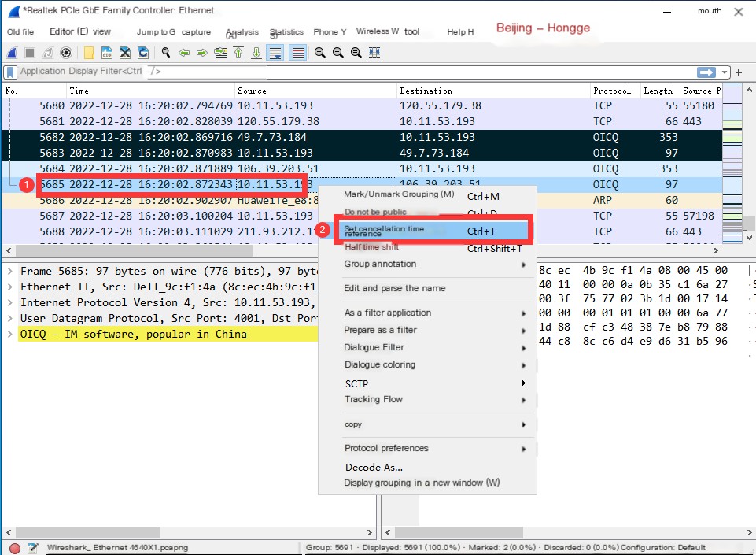Screen dimensions: 756x555
Task: Open Find Packet with the magnifier icon
Action: (166, 53)
